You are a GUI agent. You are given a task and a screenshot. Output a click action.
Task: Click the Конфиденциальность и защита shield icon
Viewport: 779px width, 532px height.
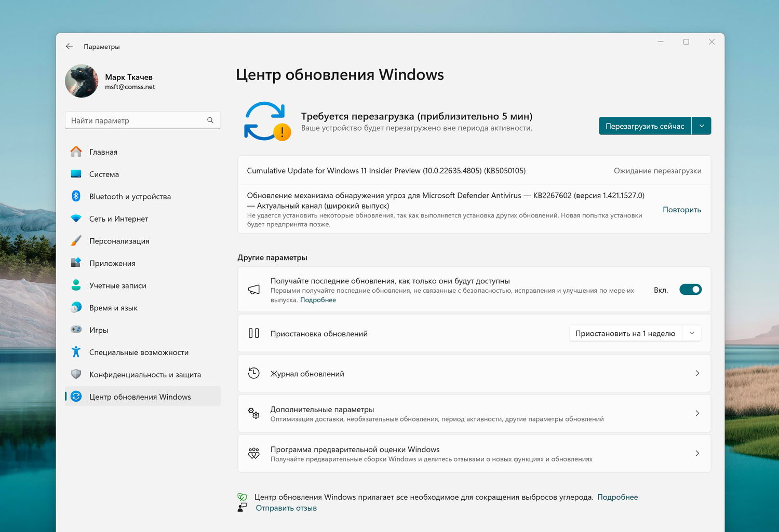(76, 374)
